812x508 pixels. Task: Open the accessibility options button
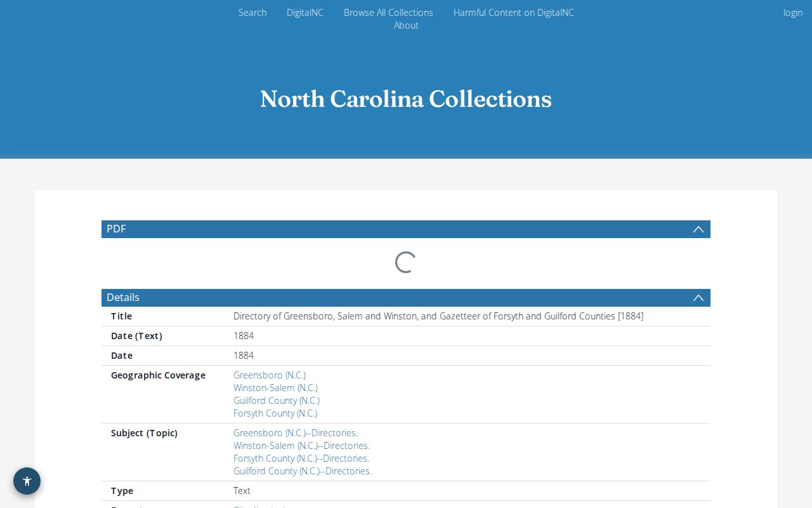(27, 481)
